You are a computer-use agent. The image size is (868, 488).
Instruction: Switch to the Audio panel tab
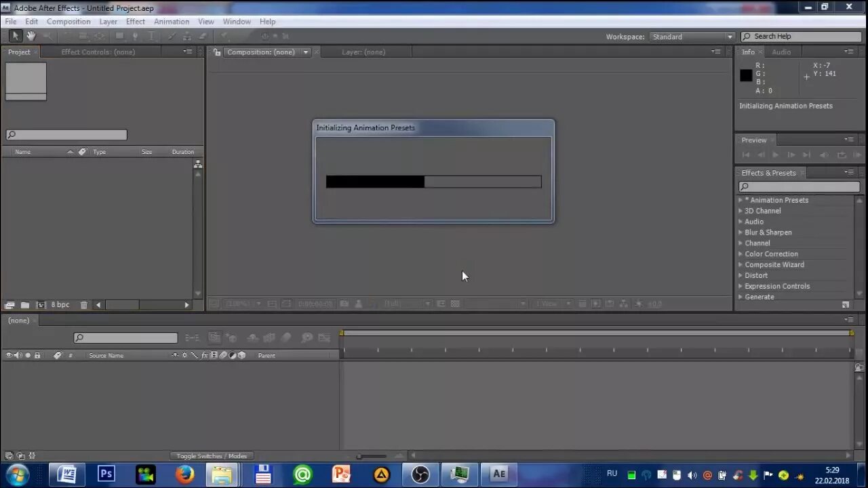coord(781,52)
